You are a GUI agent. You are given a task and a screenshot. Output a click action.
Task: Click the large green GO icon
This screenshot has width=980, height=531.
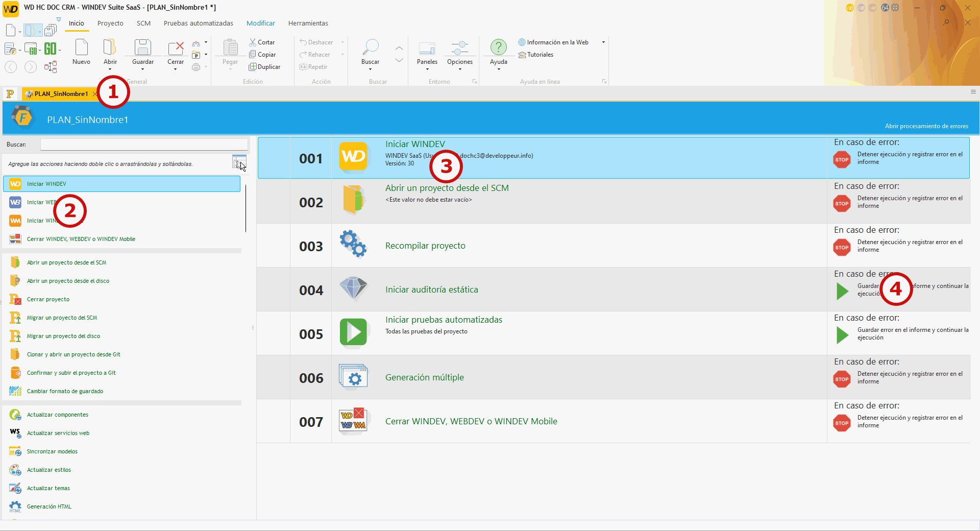coord(50,49)
